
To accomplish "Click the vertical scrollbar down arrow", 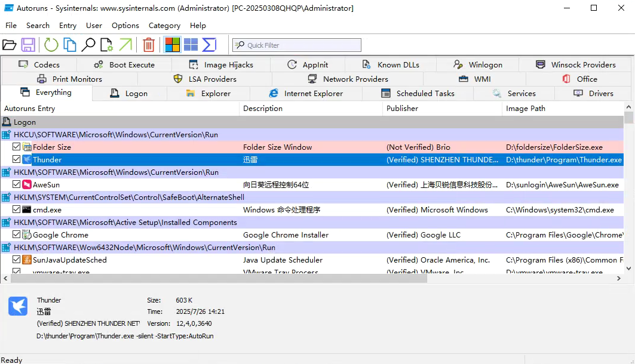I will 628,268.
